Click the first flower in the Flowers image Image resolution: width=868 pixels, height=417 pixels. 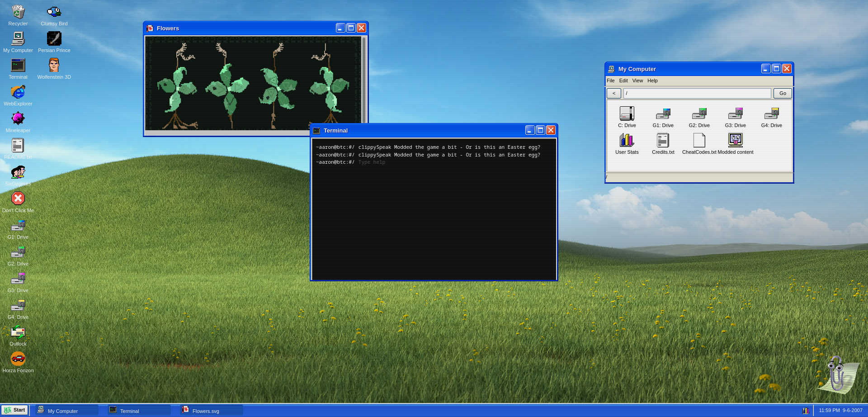point(177,86)
